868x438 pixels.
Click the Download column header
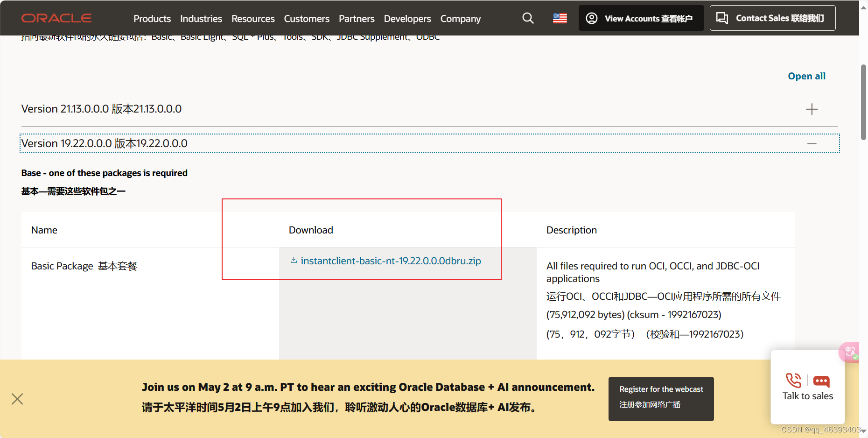click(x=311, y=230)
